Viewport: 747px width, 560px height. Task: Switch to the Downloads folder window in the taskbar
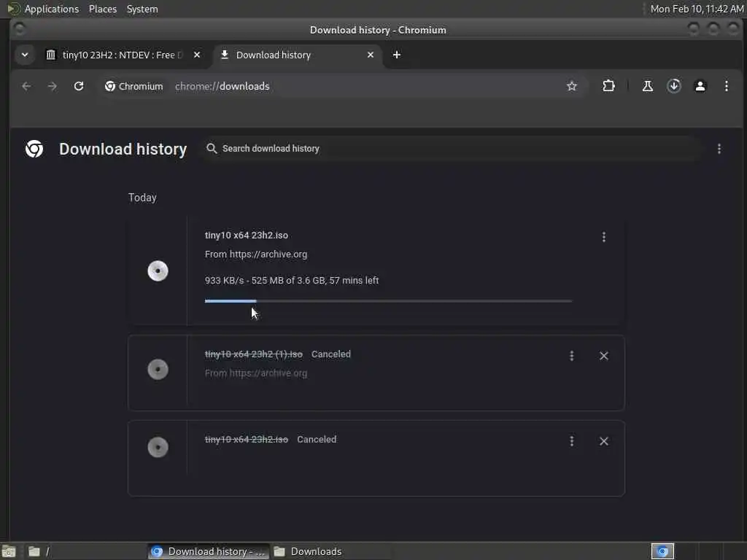point(330,551)
